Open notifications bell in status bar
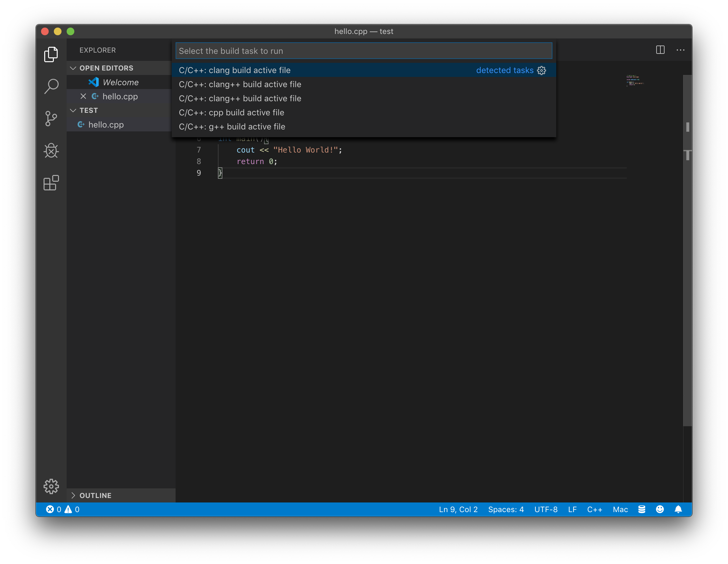The height and width of the screenshot is (564, 728). point(678,509)
